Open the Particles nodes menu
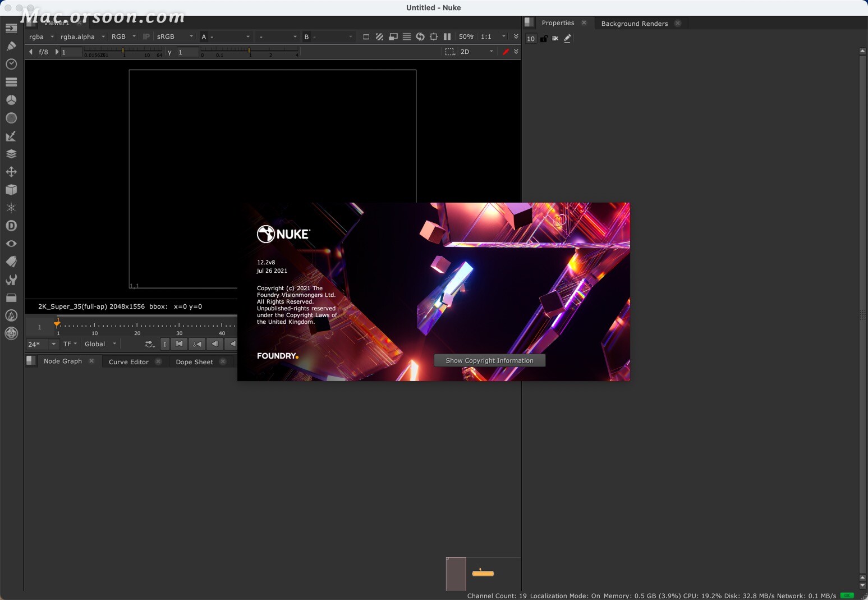This screenshot has width=868, height=600. pos(11,208)
